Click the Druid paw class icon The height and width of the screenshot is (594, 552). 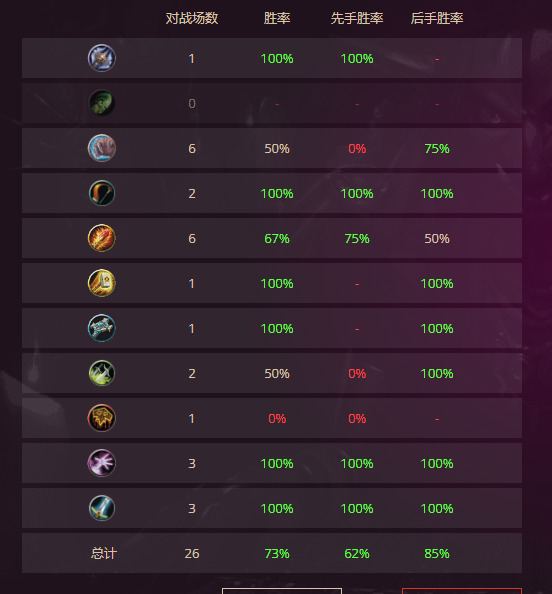pyautogui.click(x=102, y=148)
